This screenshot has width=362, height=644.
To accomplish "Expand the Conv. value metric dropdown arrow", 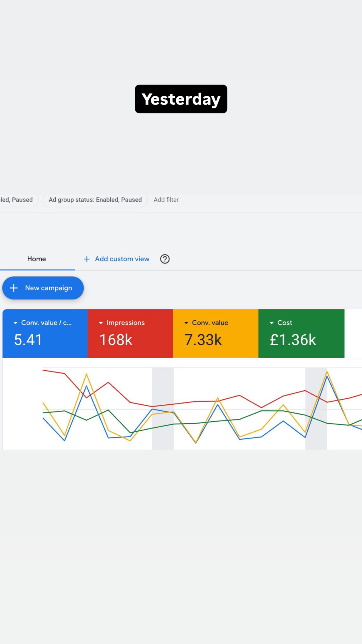I will pyautogui.click(x=186, y=323).
